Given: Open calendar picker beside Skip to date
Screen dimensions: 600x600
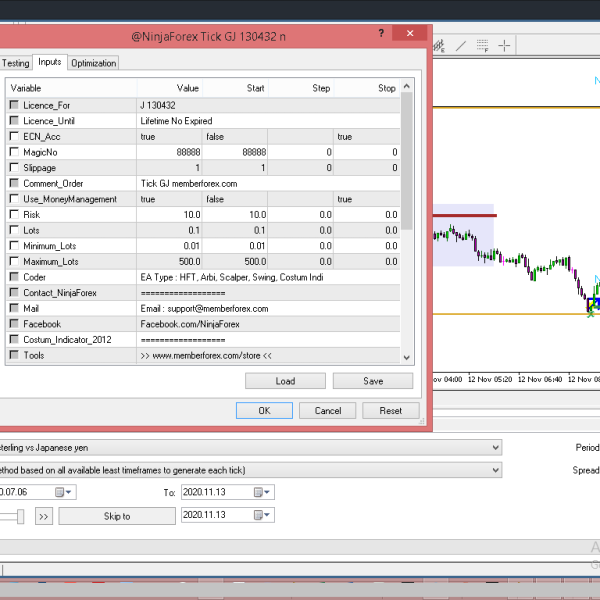Looking at the screenshot, I should coord(261,515).
